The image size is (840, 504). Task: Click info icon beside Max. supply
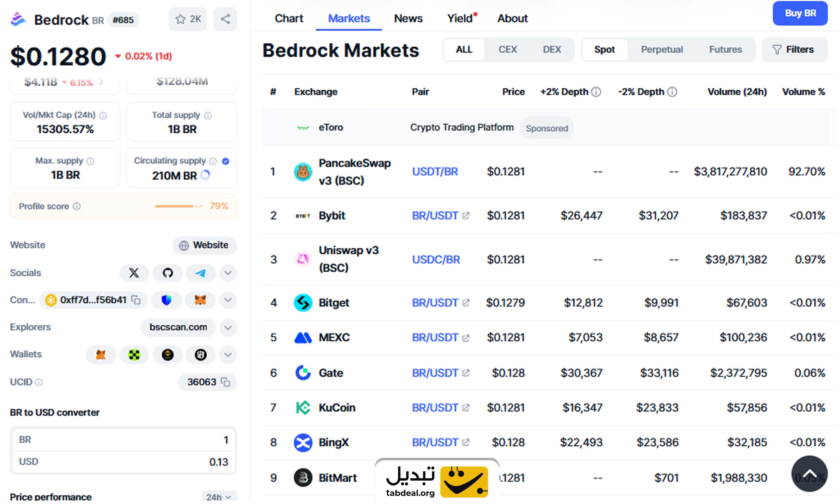point(90,161)
